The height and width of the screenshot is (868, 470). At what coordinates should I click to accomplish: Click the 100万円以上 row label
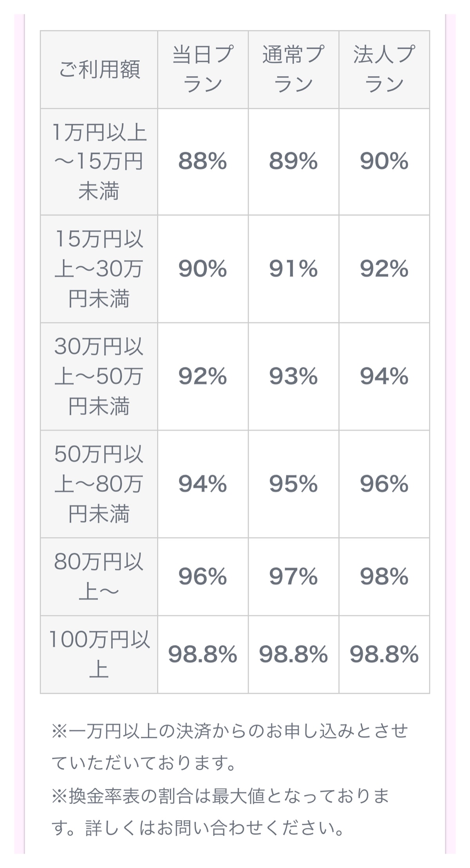(99, 655)
